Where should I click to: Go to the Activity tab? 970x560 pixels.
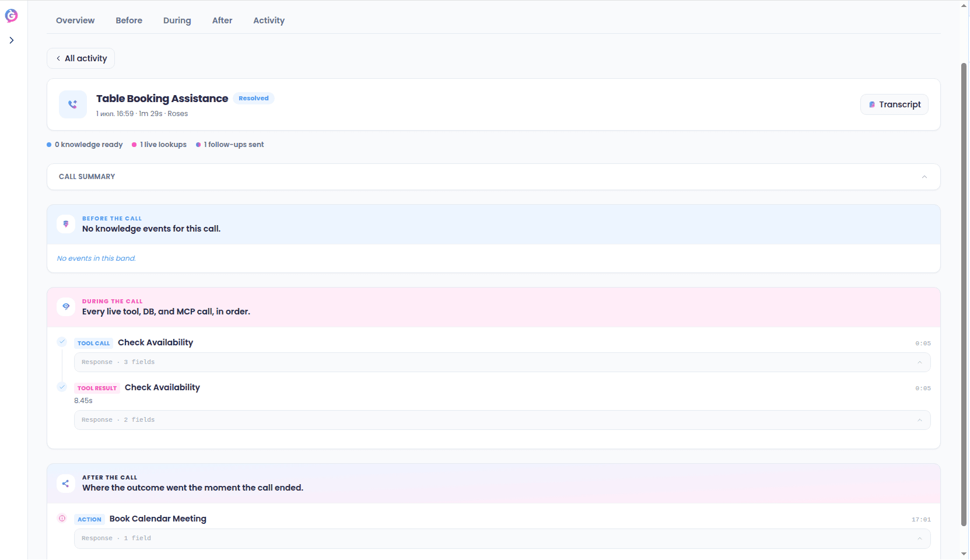click(269, 20)
